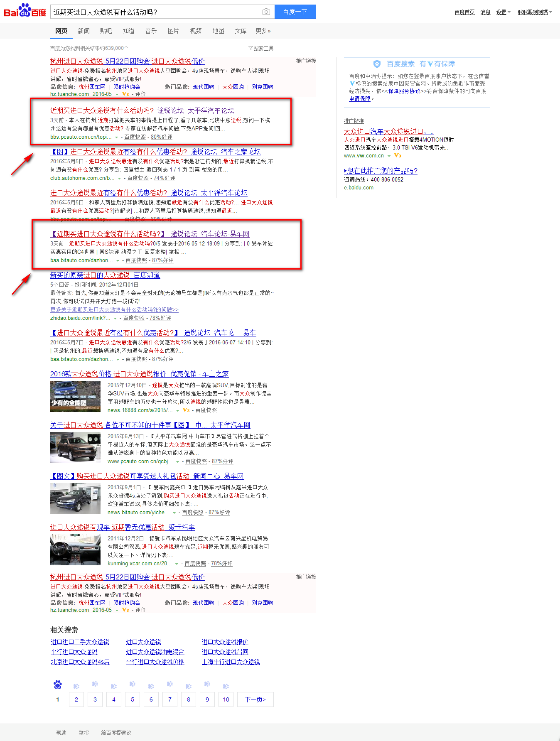Click 下一页> next page button
Viewport: 560px width, 741px height.
(255, 699)
